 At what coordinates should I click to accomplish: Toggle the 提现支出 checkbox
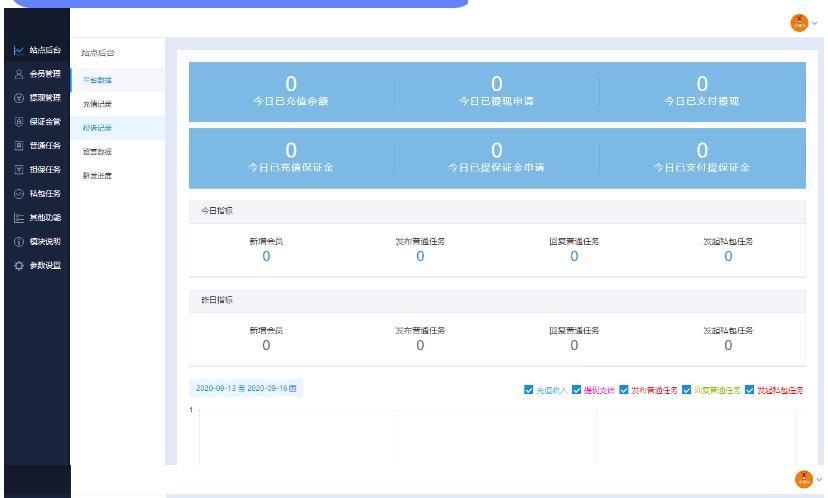click(x=576, y=390)
